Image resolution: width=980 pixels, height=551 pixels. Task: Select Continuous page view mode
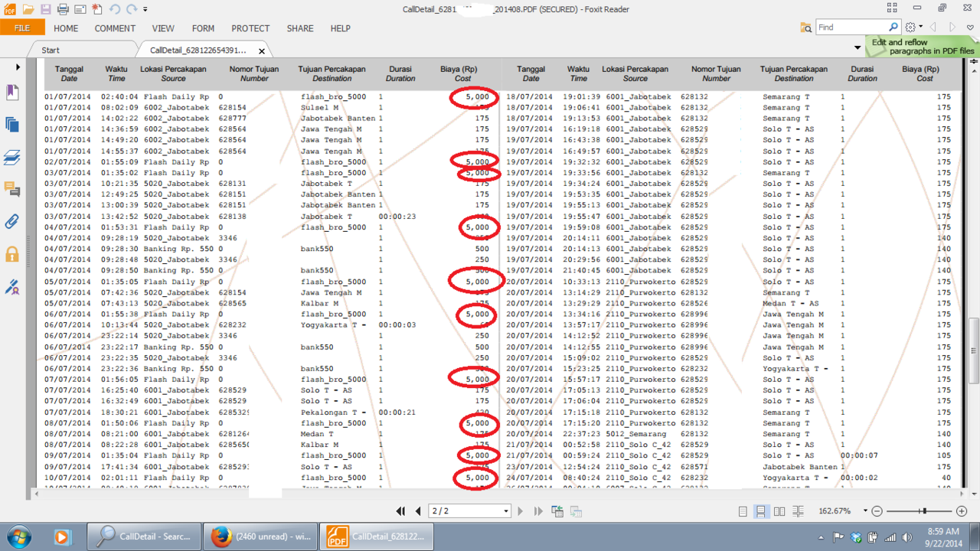click(760, 511)
